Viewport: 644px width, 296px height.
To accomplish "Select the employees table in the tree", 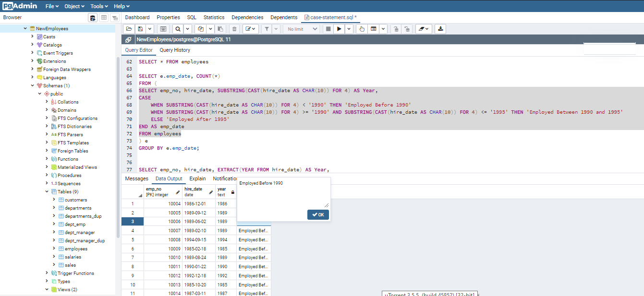I will tap(76, 249).
